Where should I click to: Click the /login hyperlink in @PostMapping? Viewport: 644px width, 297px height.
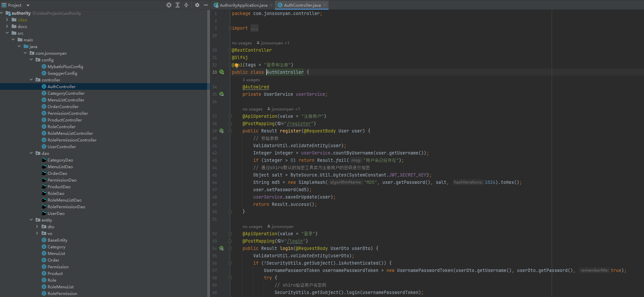(x=294, y=241)
